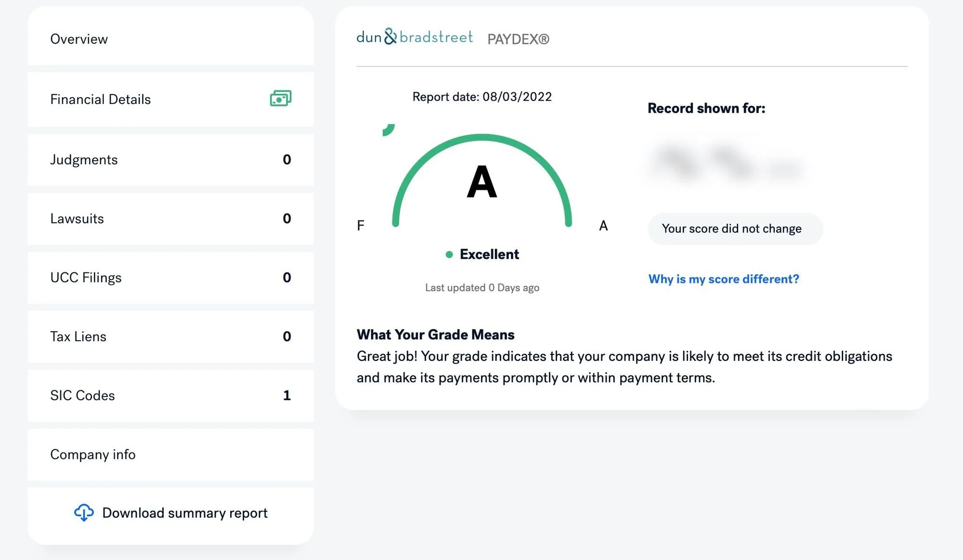Open the Company info section
963x560 pixels.
pyautogui.click(x=93, y=454)
